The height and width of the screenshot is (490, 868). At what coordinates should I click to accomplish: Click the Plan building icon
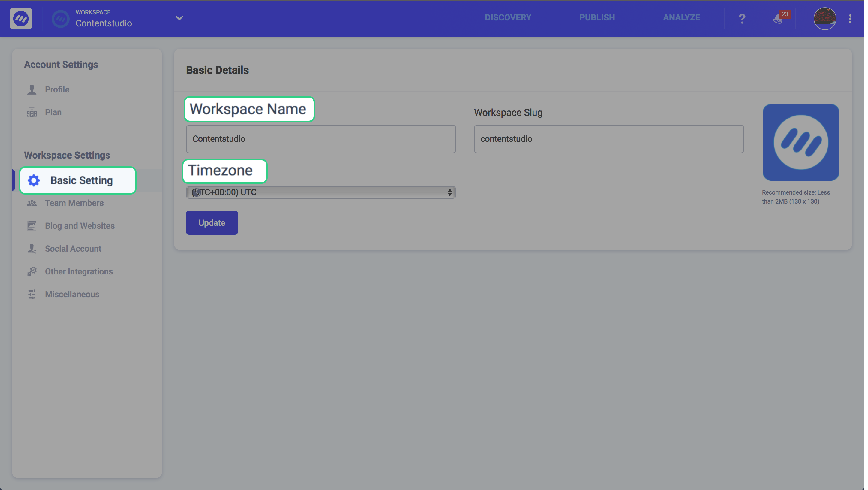[x=32, y=112]
